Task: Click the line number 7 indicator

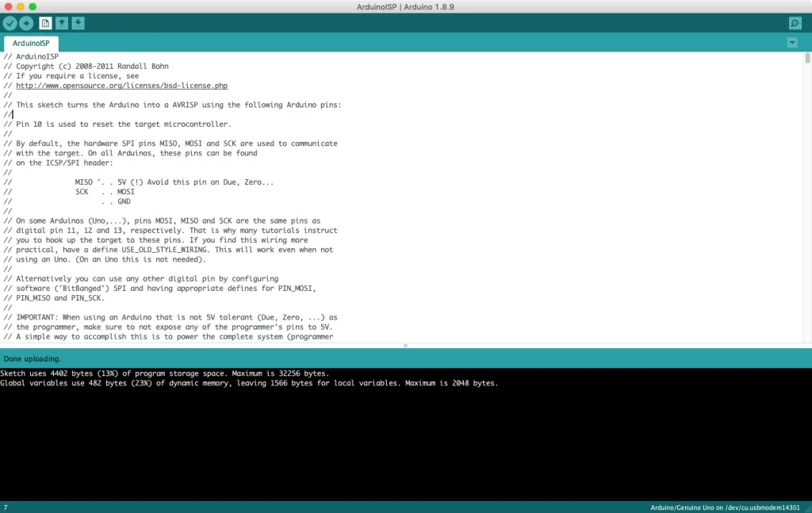Action: (5, 507)
